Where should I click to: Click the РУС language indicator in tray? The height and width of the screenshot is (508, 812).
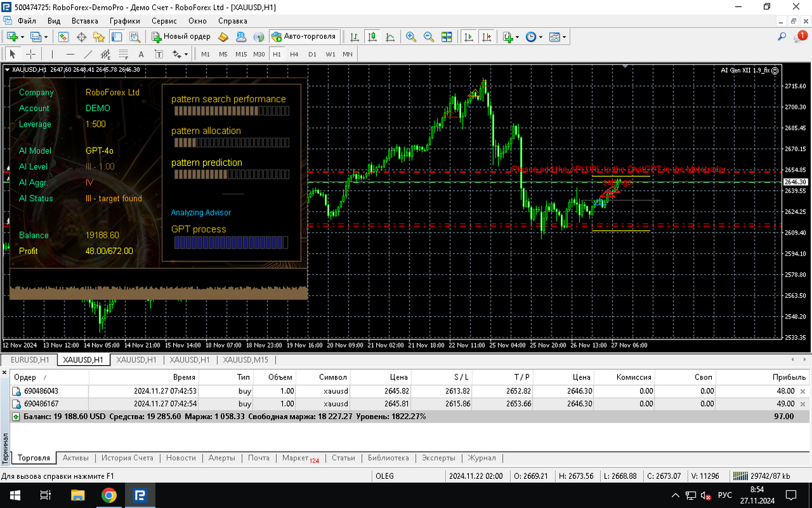tap(724, 495)
